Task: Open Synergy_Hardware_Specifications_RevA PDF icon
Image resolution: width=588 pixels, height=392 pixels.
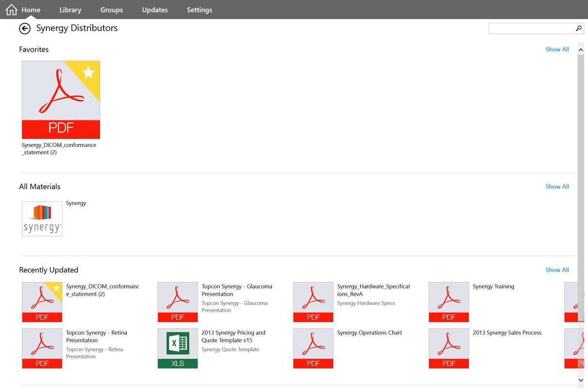Action: (313, 302)
